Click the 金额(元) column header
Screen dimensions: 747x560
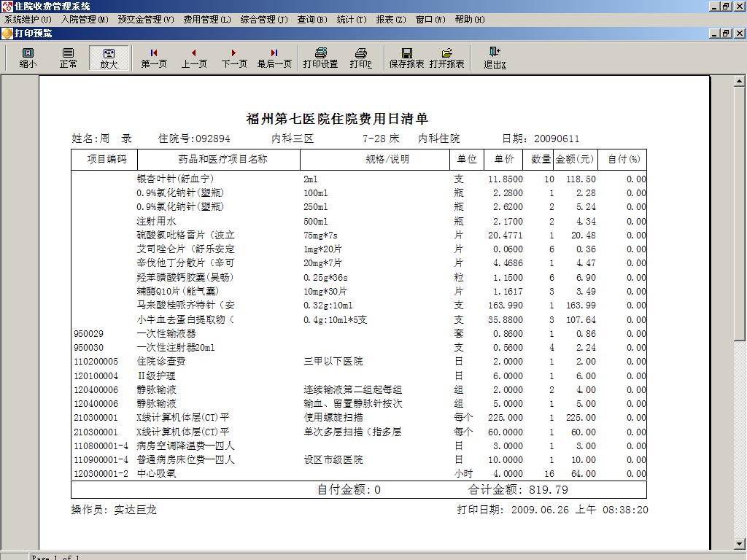[575, 159]
